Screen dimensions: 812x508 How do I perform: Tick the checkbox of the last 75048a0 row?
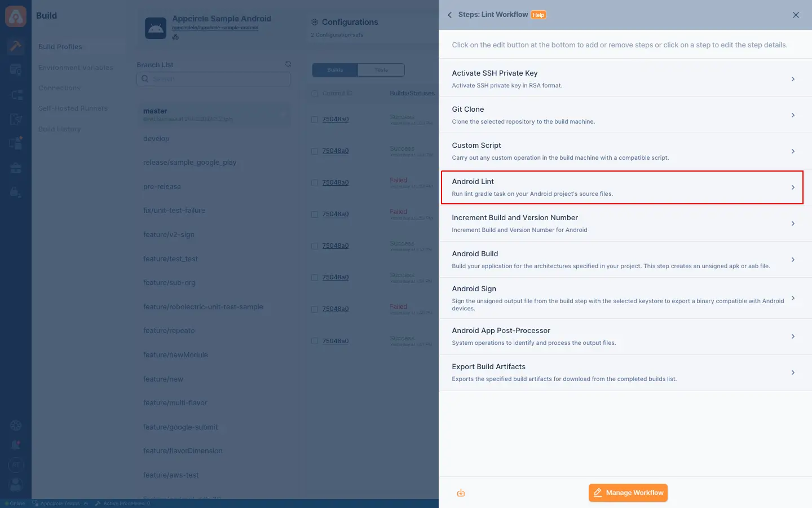(315, 341)
